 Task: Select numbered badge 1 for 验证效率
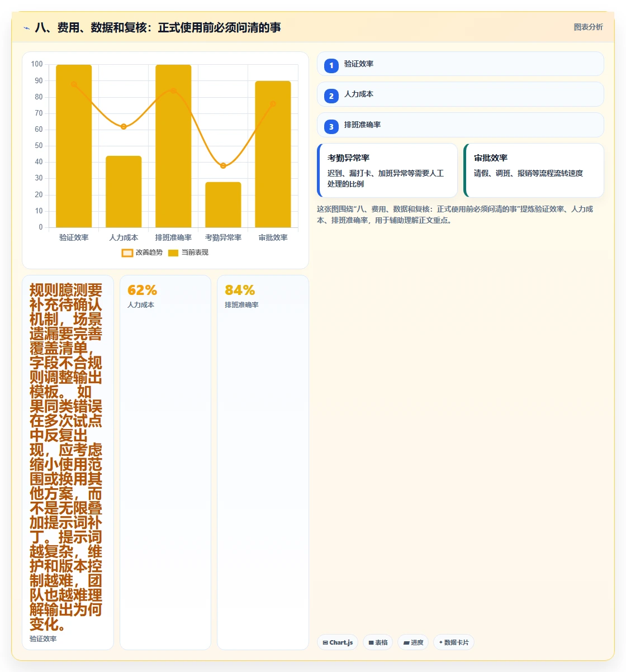pos(331,65)
